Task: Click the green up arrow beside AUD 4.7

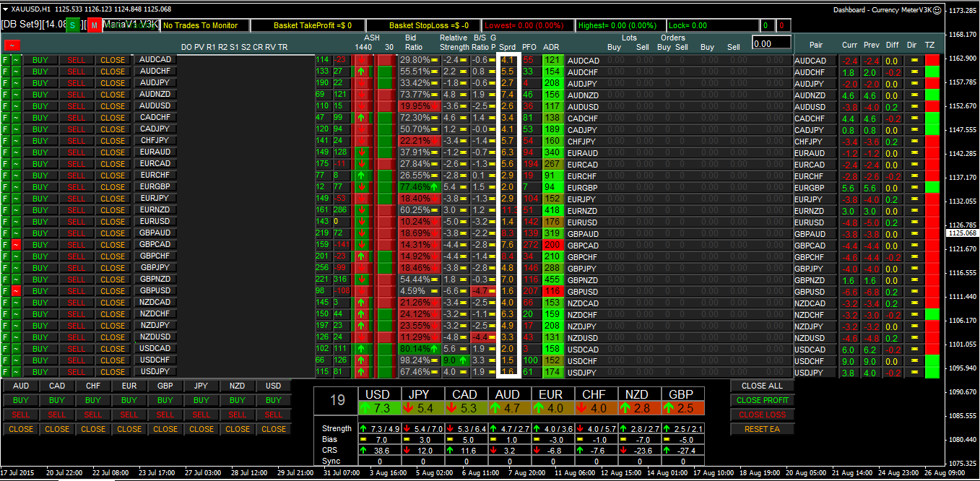Action: click(x=496, y=408)
